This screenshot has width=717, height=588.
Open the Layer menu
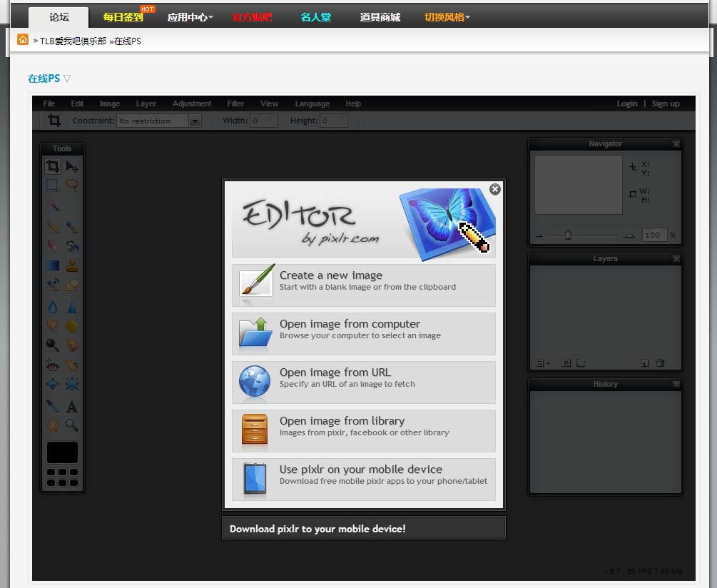coord(146,103)
